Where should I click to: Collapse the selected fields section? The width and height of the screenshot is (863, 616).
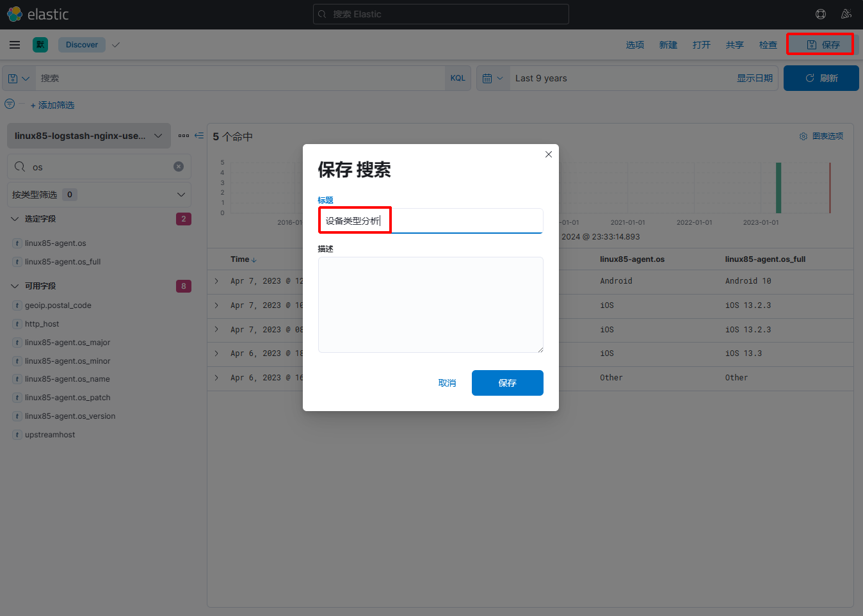click(15, 219)
